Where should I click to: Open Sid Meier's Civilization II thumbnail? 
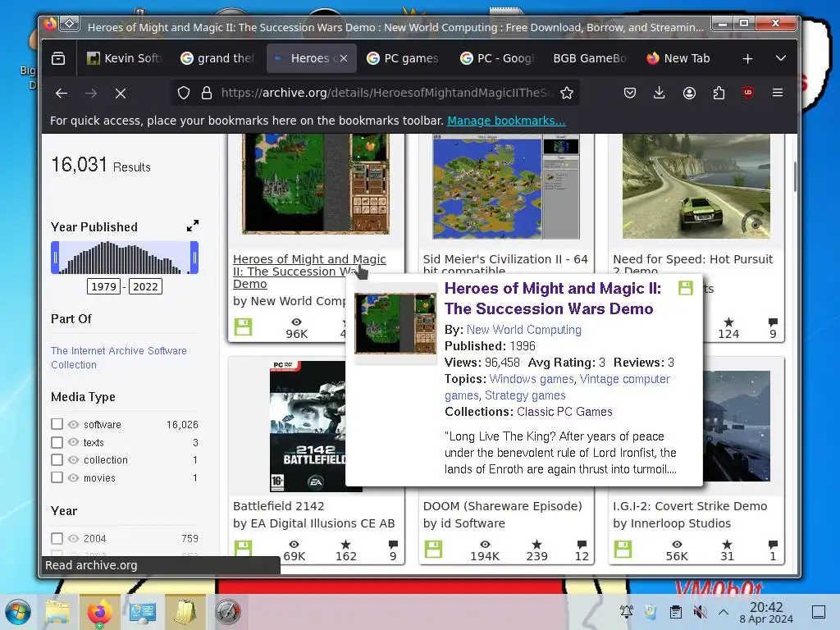tap(506, 186)
